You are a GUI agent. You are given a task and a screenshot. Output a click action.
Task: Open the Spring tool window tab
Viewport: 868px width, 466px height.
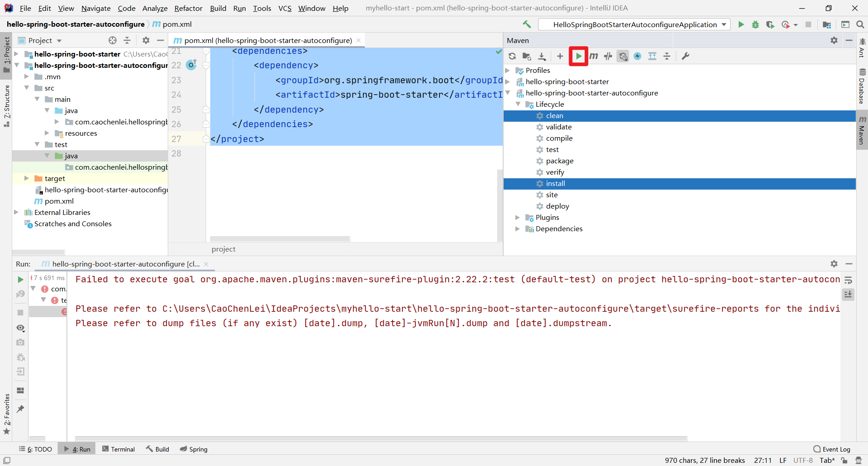[x=193, y=449]
